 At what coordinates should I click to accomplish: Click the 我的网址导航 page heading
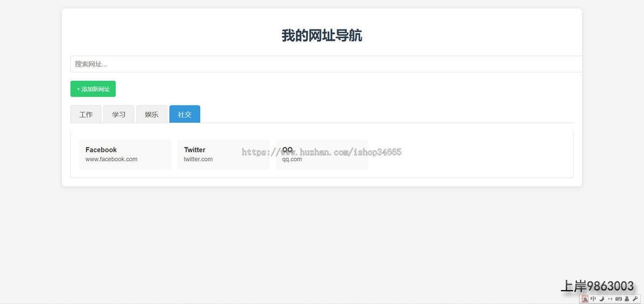coord(321,35)
